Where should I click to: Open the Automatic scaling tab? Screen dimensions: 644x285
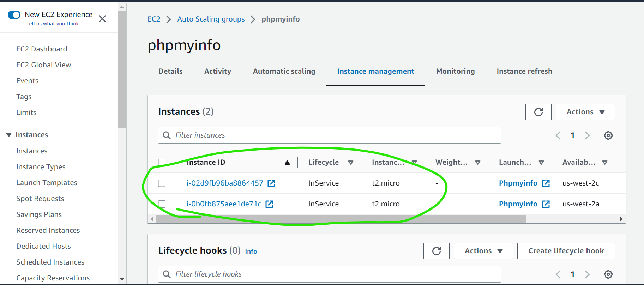click(x=284, y=71)
